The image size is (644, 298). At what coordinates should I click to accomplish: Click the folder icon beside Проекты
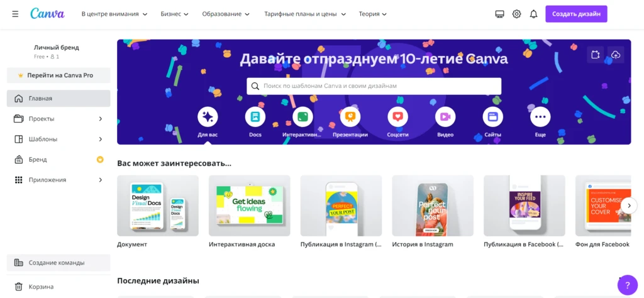click(x=18, y=119)
